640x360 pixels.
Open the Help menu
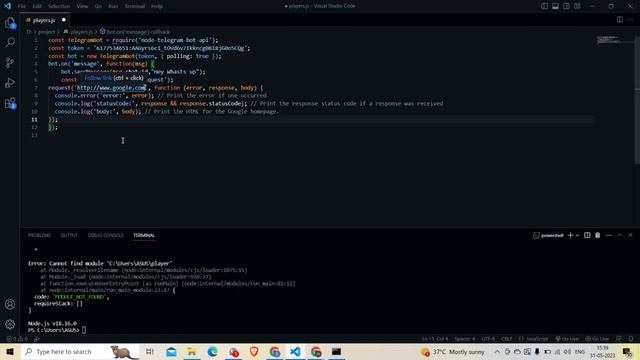click(157, 6)
